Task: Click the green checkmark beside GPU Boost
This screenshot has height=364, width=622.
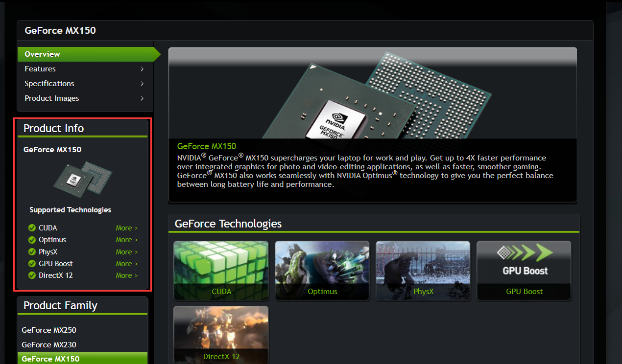Action: point(32,264)
